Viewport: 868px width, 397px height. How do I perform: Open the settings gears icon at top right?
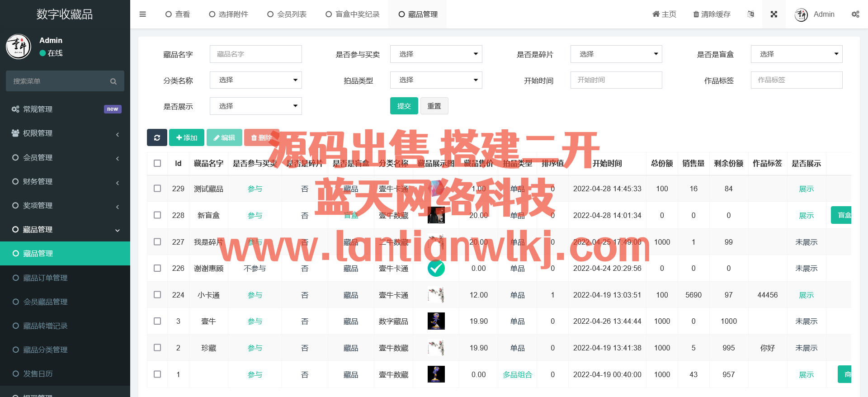pos(855,14)
